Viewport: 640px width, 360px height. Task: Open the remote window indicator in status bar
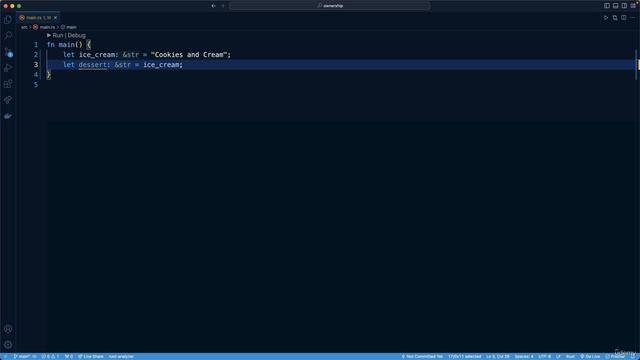[5, 356]
